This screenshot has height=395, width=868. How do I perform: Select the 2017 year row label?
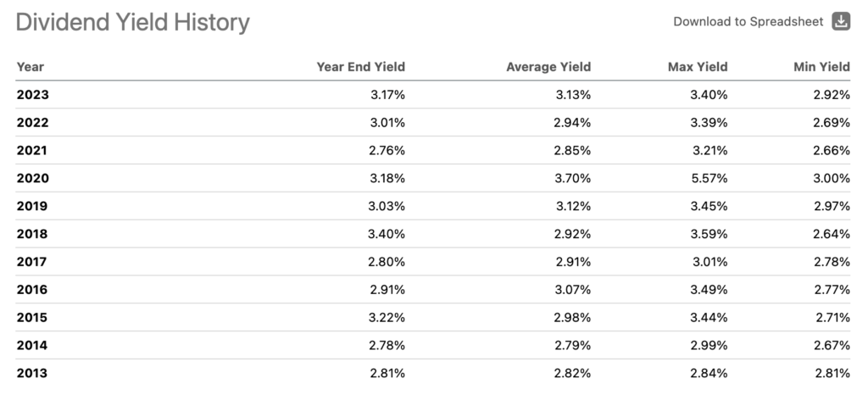[x=32, y=262]
